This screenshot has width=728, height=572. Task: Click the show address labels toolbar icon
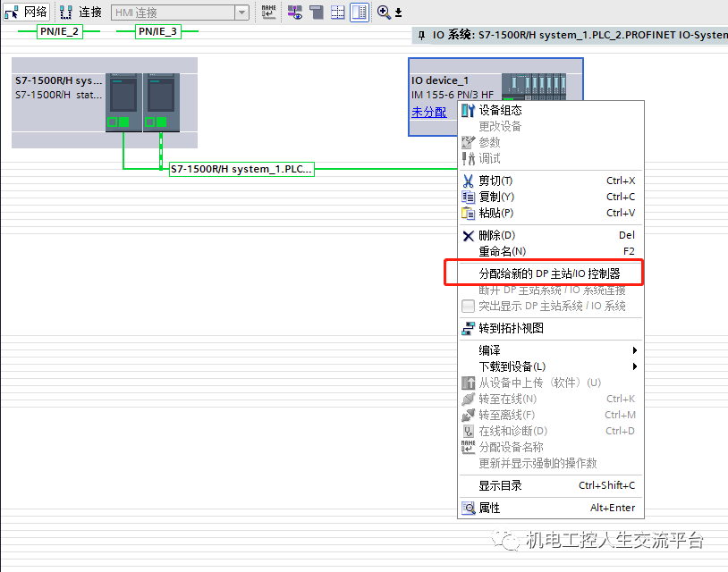295,12
